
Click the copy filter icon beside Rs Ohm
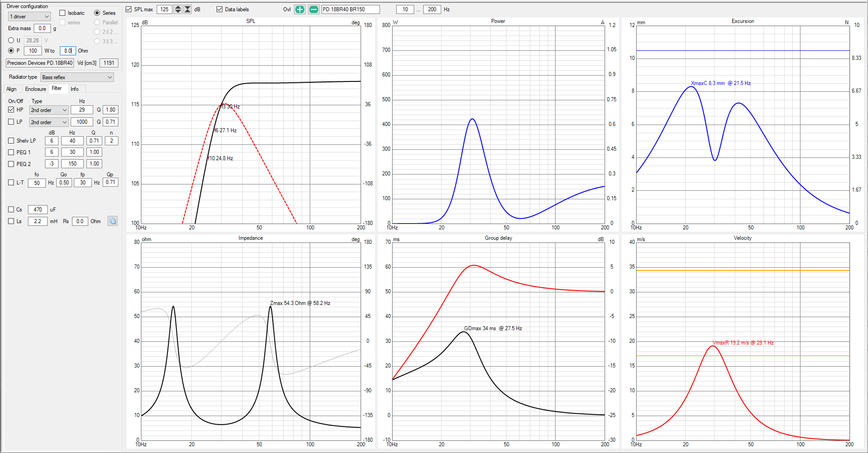113,221
